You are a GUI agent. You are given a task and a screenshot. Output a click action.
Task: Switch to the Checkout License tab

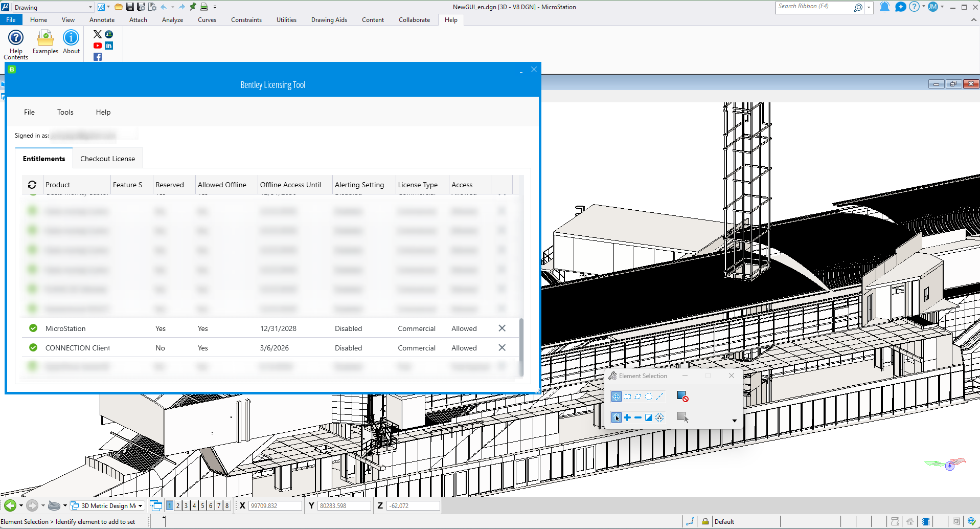pos(107,159)
